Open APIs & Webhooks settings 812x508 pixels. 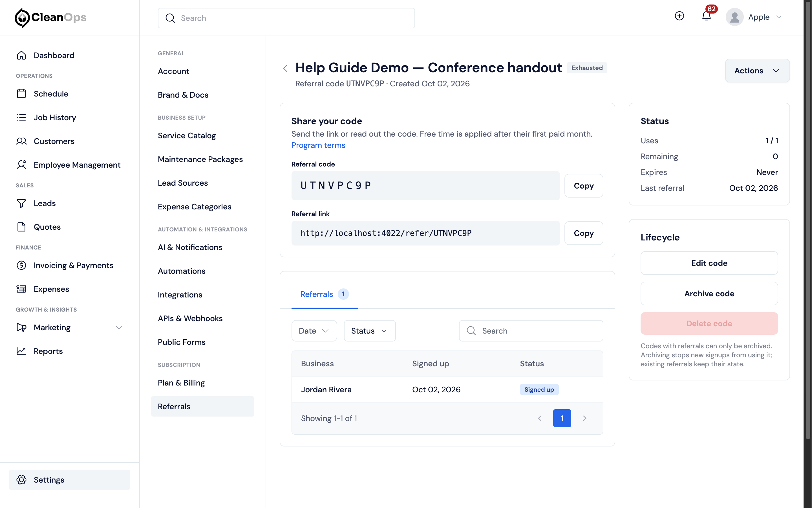point(190,318)
